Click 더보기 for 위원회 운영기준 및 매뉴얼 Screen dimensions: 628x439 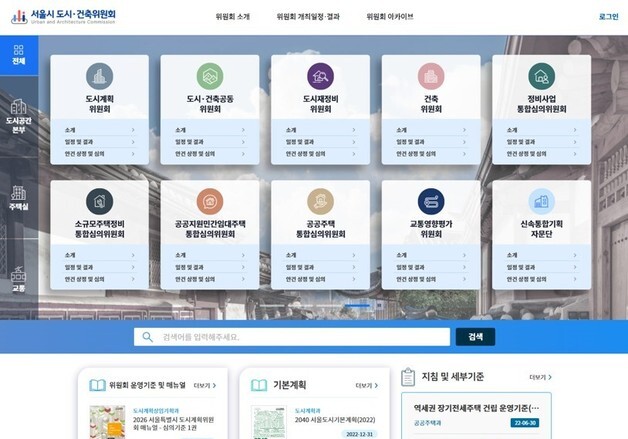tap(205, 385)
